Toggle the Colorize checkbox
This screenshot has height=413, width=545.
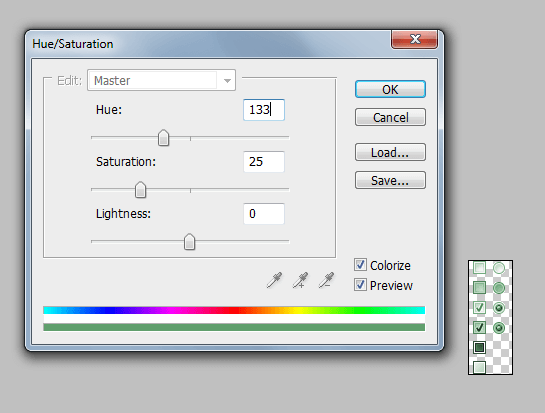point(360,265)
